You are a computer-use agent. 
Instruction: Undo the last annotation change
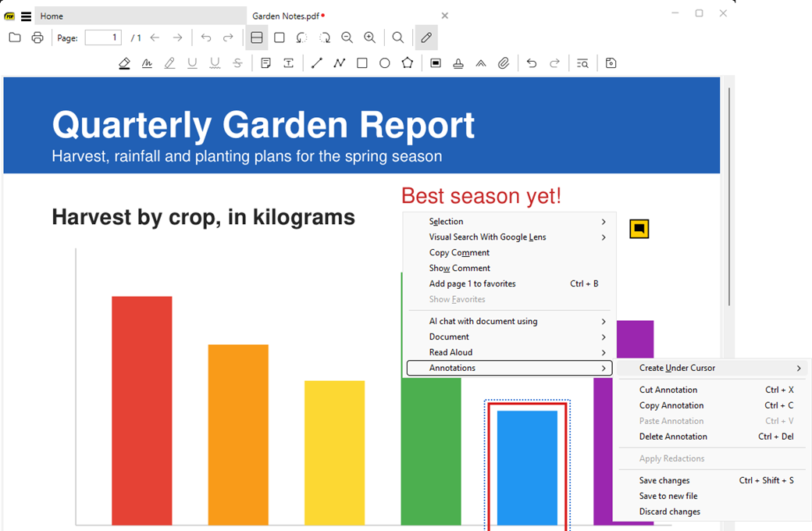click(532, 63)
